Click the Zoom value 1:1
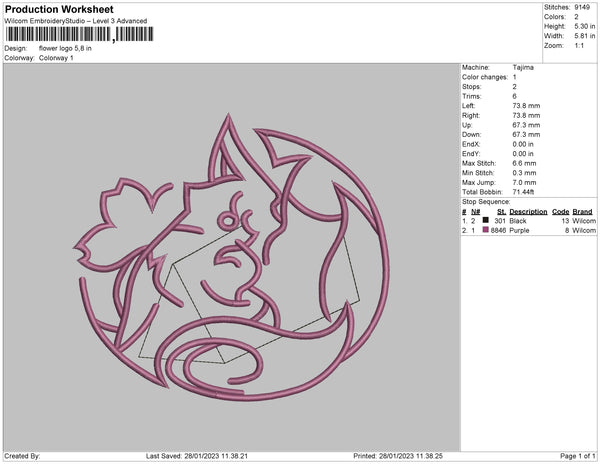The height and width of the screenshot is (464, 600). (579, 46)
